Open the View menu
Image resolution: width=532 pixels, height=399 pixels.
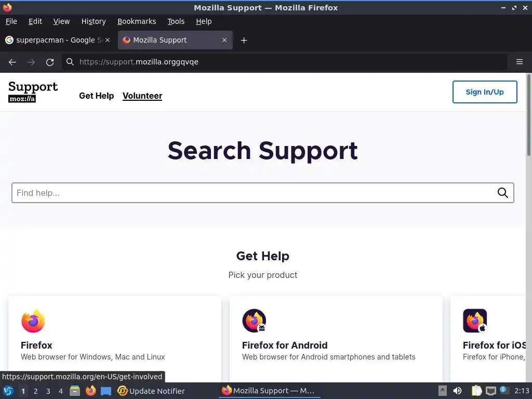click(61, 21)
